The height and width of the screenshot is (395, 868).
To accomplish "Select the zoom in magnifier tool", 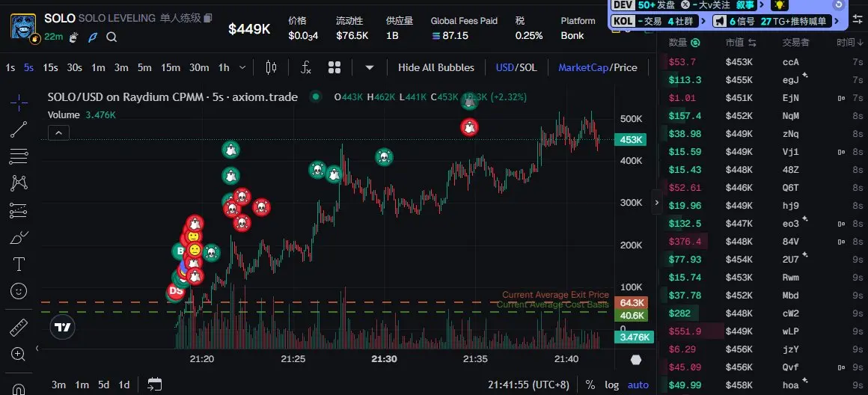I will tap(19, 355).
